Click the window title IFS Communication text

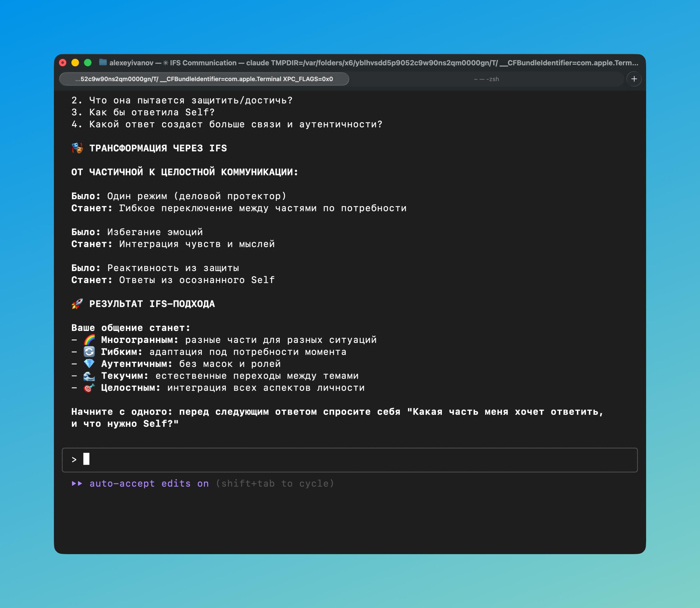point(203,63)
